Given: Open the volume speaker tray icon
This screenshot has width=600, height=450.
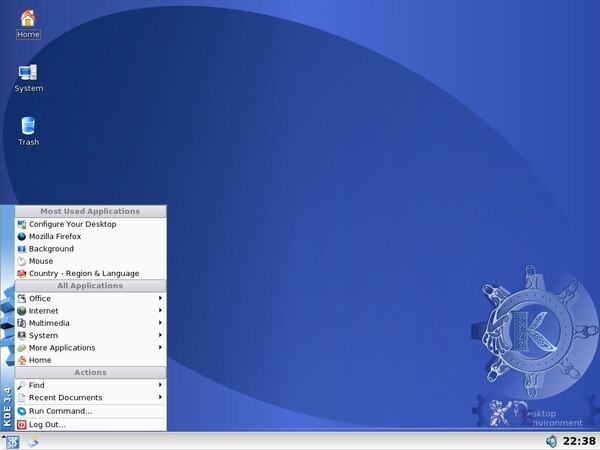Looking at the screenshot, I should (x=551, y=442).
